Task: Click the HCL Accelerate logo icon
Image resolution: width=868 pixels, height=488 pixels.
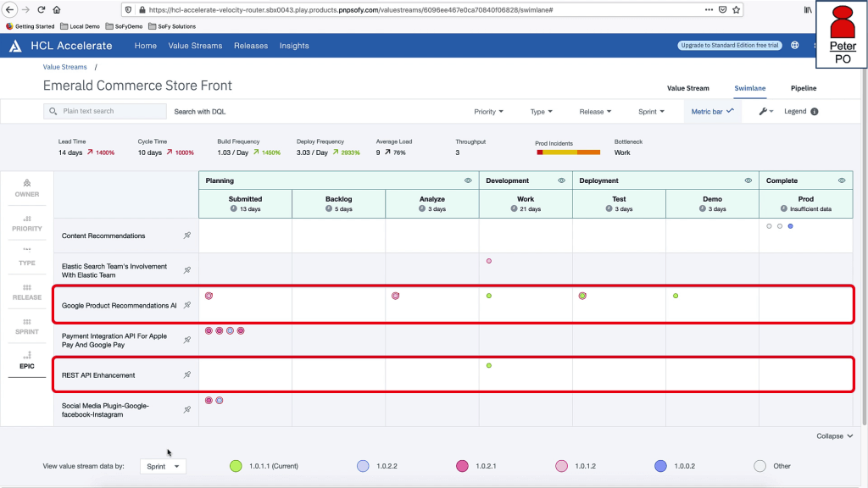Action: pos(15,46)
